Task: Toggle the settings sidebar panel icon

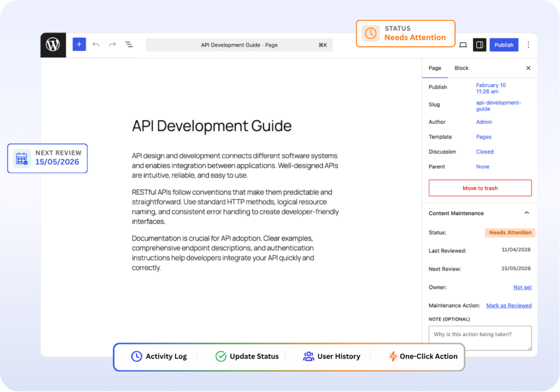Action: click(x=480, y=45)
